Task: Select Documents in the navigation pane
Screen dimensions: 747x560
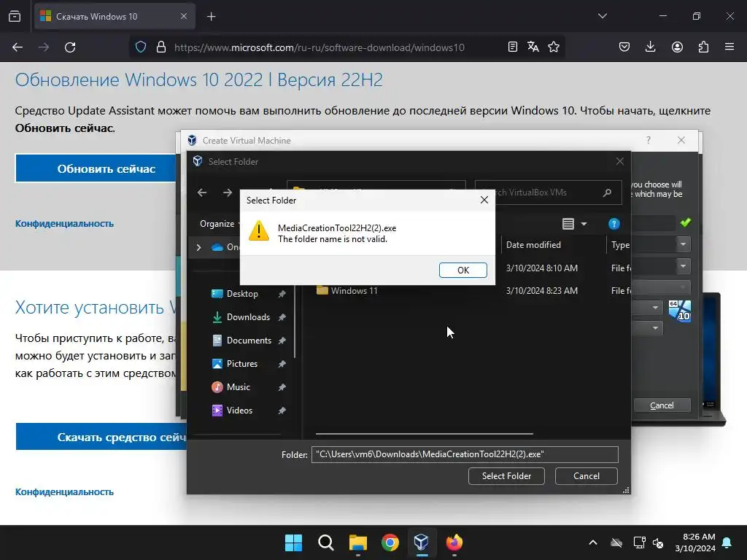Action: tap(248, 341)
